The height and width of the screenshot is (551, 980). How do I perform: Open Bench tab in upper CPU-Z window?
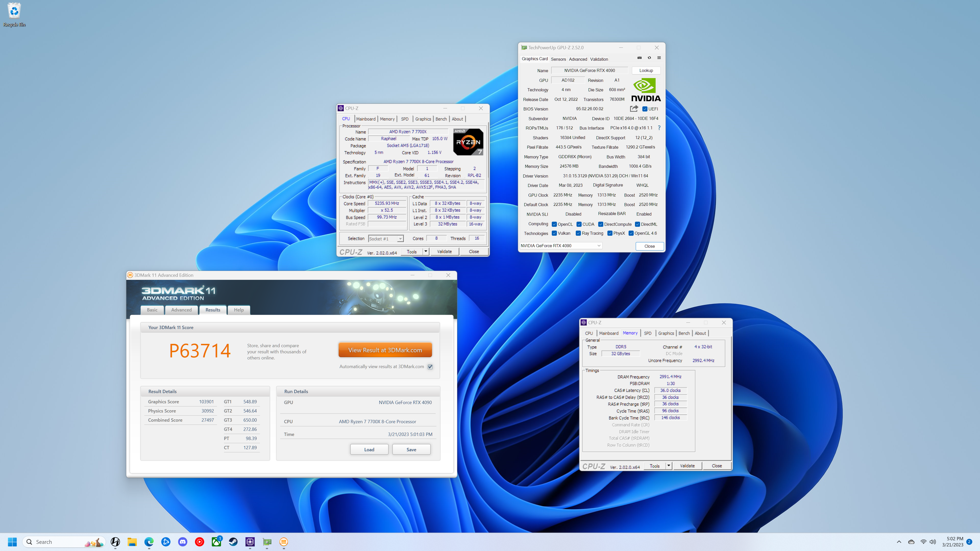click(441, 119)
